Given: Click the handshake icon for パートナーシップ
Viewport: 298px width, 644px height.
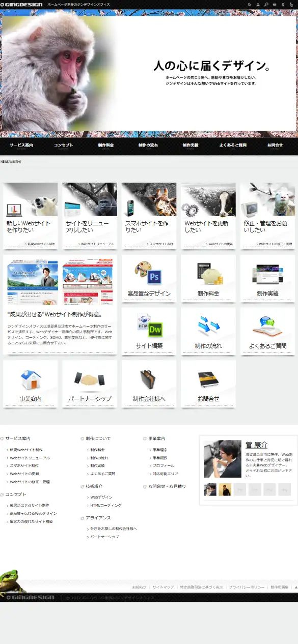Looking at the screenshot, I should [90, 379].
